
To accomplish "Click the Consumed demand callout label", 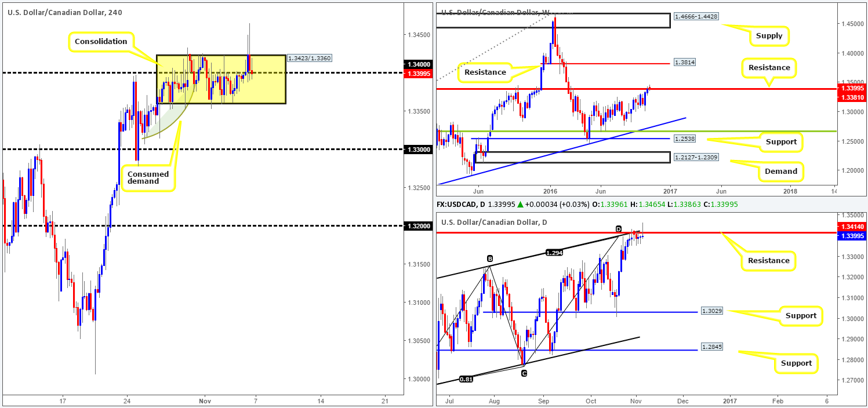I will click(x=148, y=177).
